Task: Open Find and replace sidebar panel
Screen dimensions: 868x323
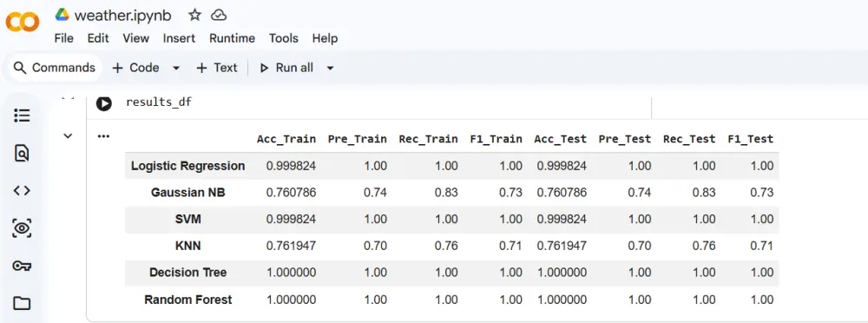Action: [x=22, y=153]
